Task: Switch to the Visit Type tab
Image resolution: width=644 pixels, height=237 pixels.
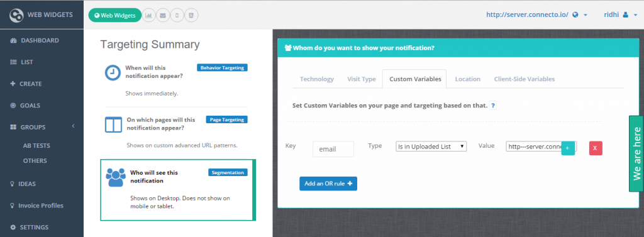Action: pyautogui.click(x=362, y=79)
